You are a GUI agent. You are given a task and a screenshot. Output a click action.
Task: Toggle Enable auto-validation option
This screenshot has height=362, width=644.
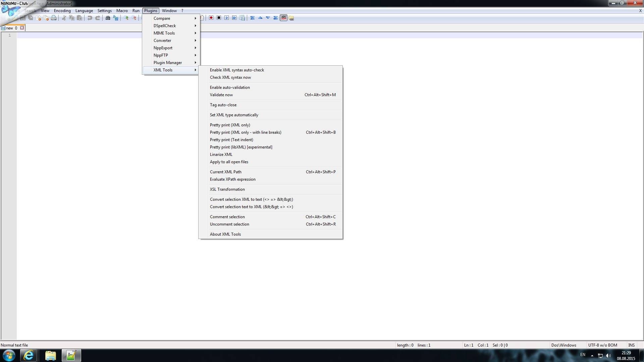pos(270,87)
